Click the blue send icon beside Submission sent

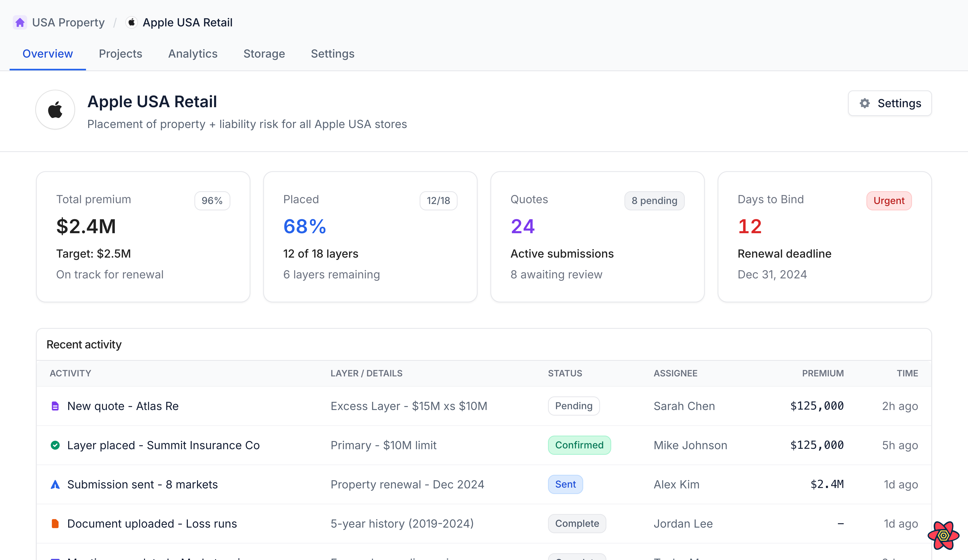(55, 484)
